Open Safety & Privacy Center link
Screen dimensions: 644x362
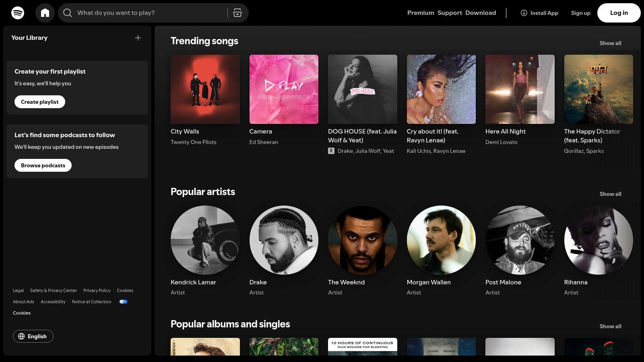[x=54, y=290]
